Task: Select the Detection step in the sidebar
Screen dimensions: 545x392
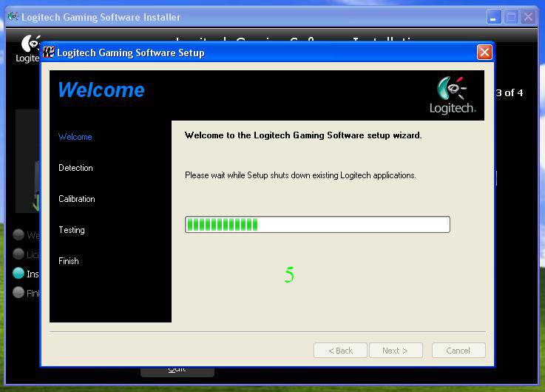Action: tap(75, 168)
